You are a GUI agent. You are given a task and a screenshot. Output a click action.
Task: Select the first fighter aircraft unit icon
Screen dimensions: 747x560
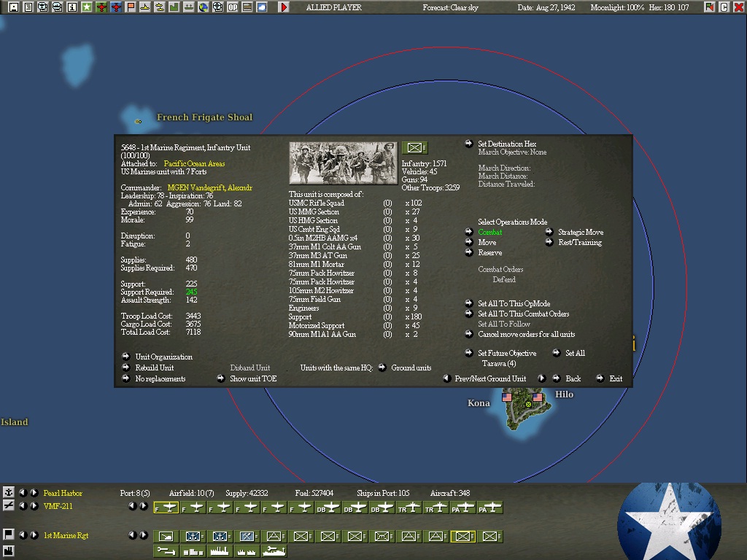coord(167,507)
